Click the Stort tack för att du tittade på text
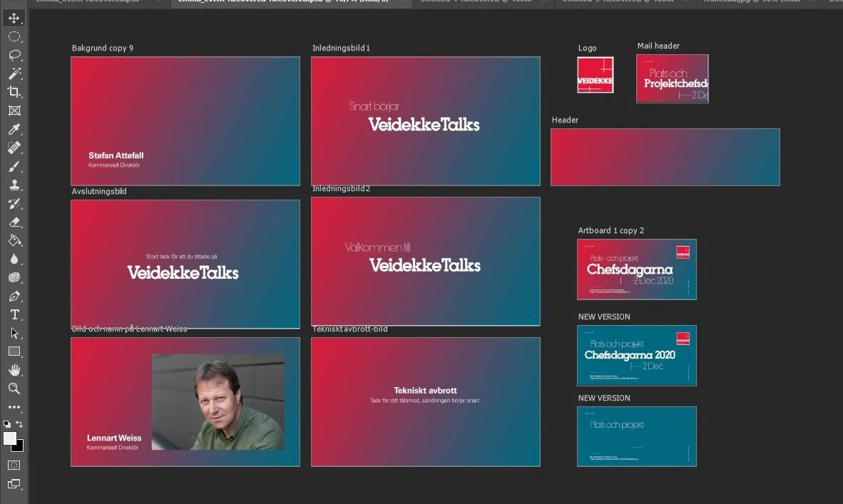This screenshot has height=504, width=843. [182, 257]
